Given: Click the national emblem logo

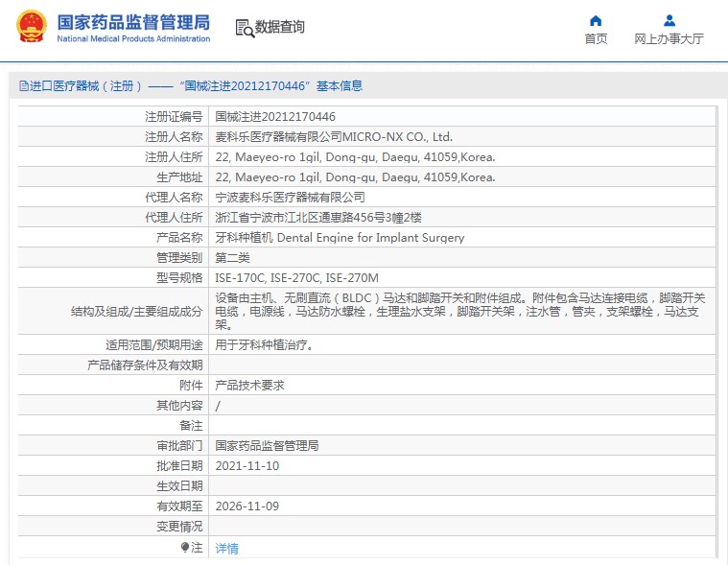Looking at the screenshot, I should click(32, 27).
